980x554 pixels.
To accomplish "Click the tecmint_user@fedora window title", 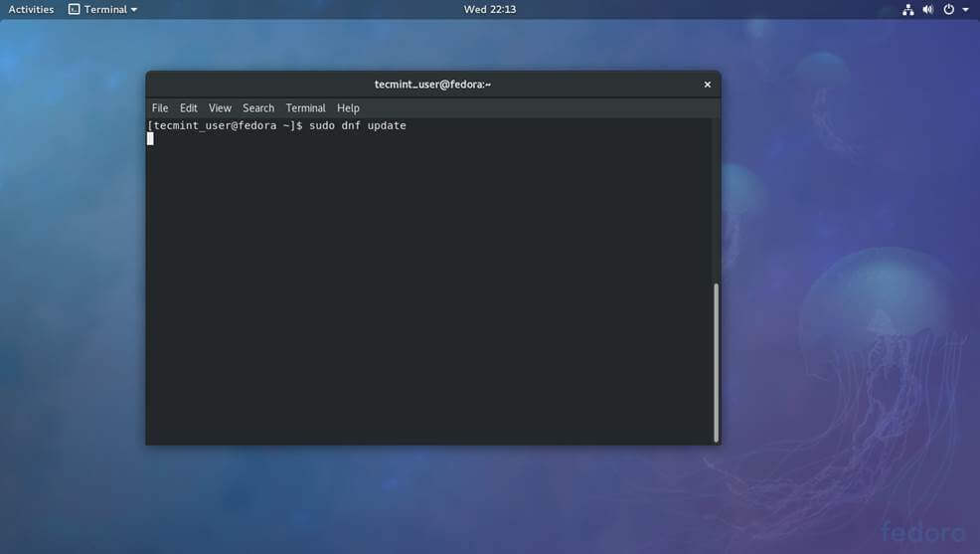I will (432, 85).
